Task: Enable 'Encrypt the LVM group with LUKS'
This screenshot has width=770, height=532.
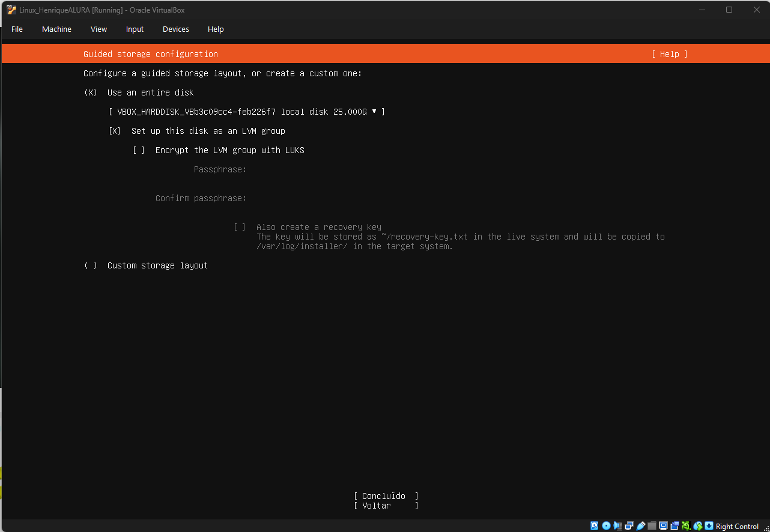Action: pos(139,150)
